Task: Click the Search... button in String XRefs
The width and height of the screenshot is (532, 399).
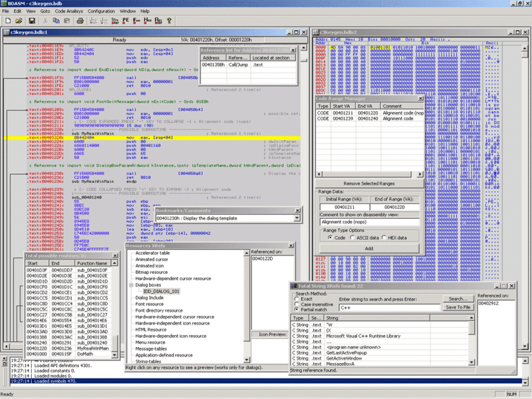Action: tap(458, 299)
